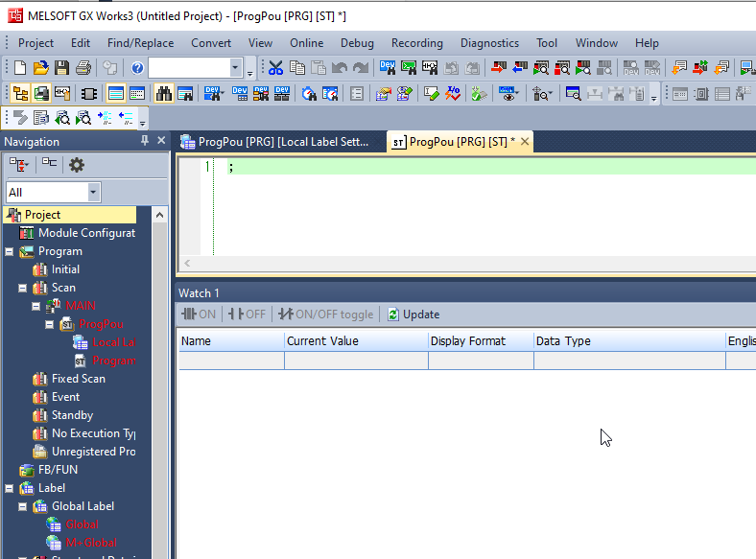This screenshot has height=559, width=756.
Task: Collapse the ProgPou tree node
Action: pos(50,324)
